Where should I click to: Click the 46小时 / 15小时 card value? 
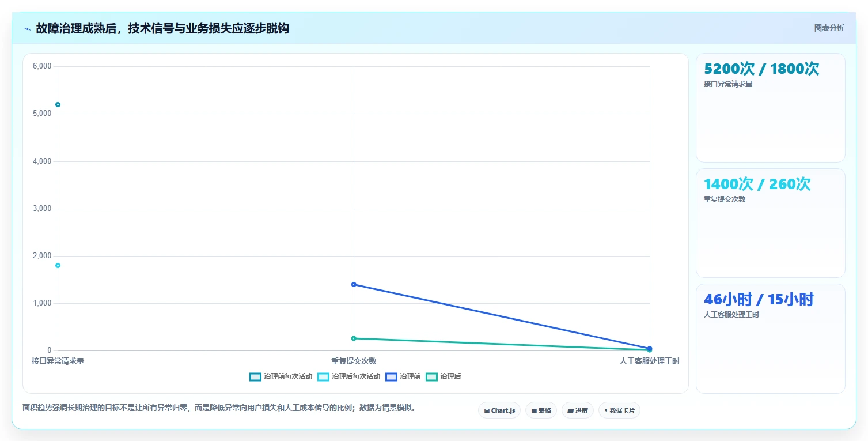(759, 299)
